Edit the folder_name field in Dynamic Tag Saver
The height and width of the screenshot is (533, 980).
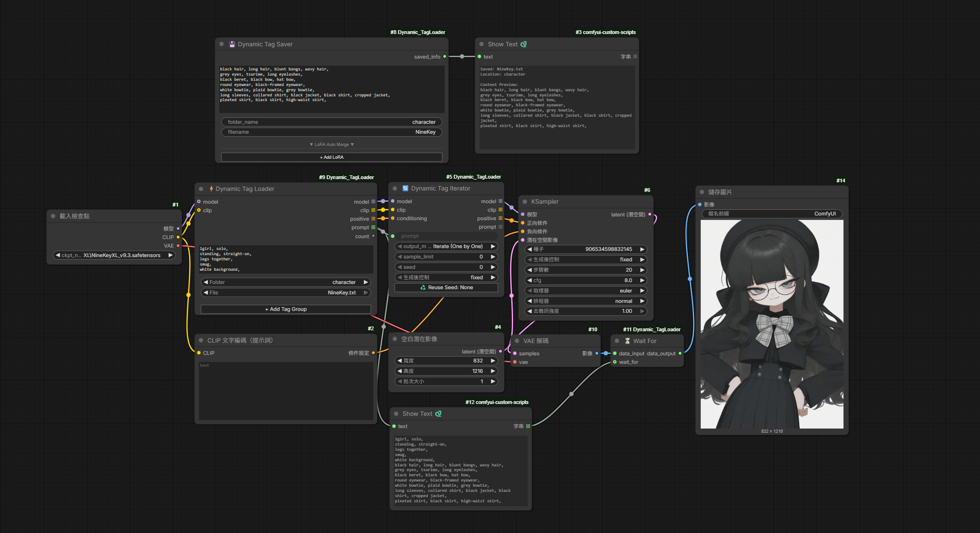tap(332, 122)
